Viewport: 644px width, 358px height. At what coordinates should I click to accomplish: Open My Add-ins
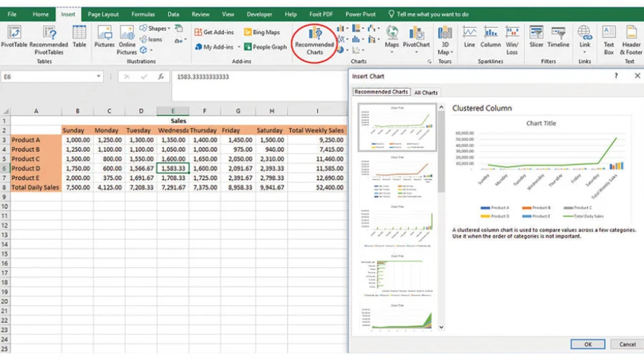coord(214,47)
